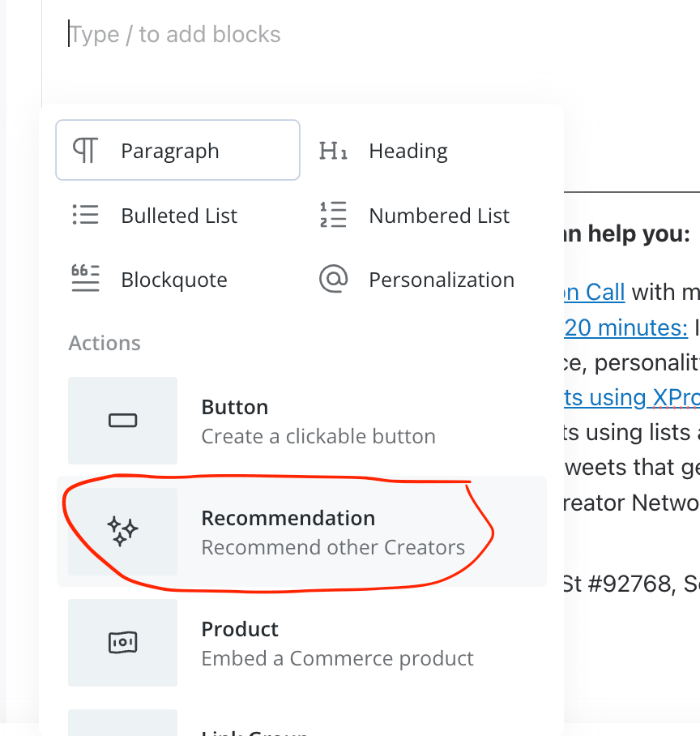Click the Numbered List icon

pyautogui.click(x=333, y=215)
